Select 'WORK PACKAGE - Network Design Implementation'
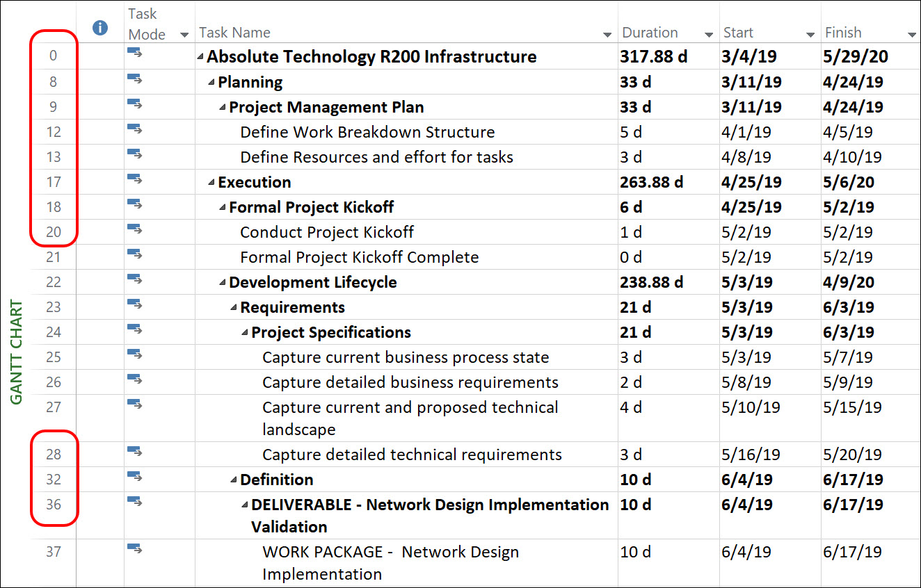Screen dimensions: 921x588 coord(390,563)
